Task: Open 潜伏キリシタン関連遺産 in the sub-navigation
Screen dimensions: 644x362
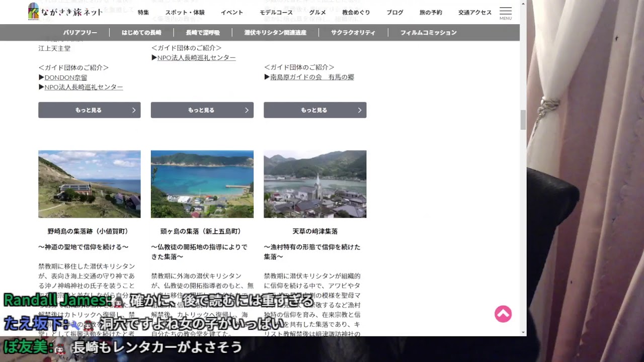Action: 275,33
